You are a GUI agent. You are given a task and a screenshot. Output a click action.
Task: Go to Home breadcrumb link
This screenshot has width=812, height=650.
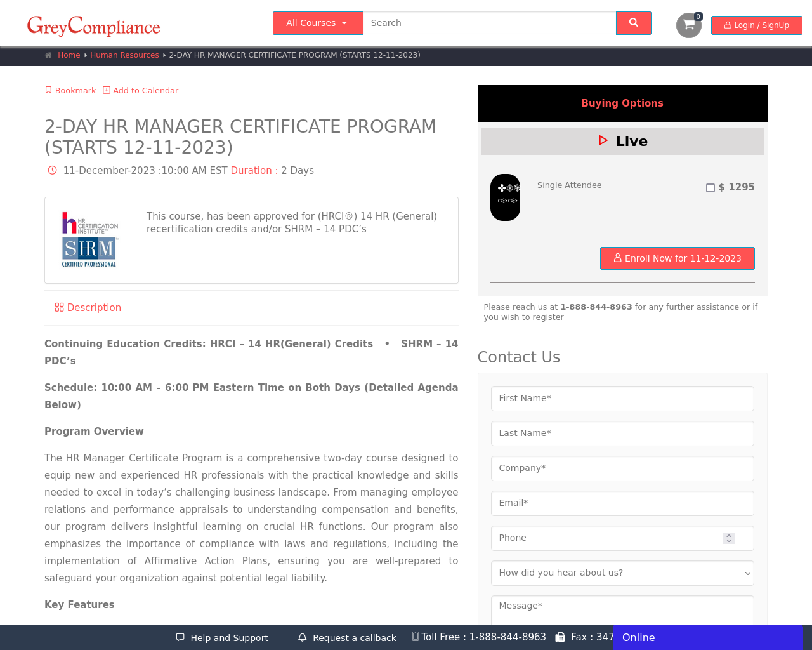click(x=69, y=55)
